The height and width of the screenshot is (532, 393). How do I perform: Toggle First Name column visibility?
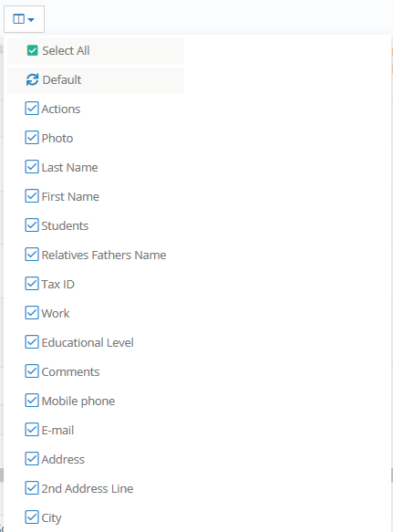[32, 196]
